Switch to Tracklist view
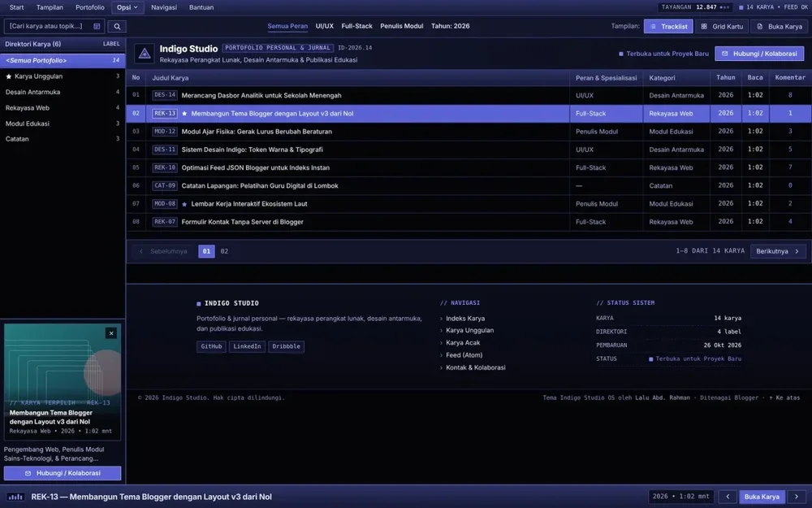This screenshot has width=812, height=508. (668, 27)
